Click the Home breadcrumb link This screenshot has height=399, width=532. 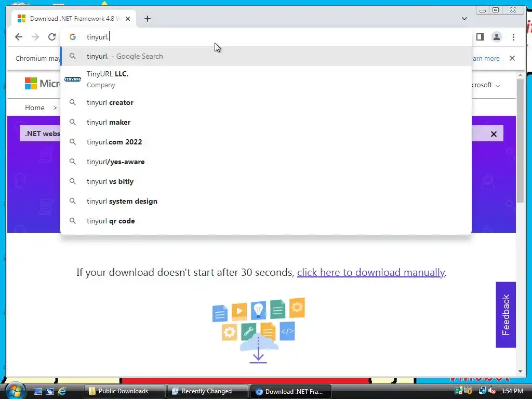coord(35,108)
